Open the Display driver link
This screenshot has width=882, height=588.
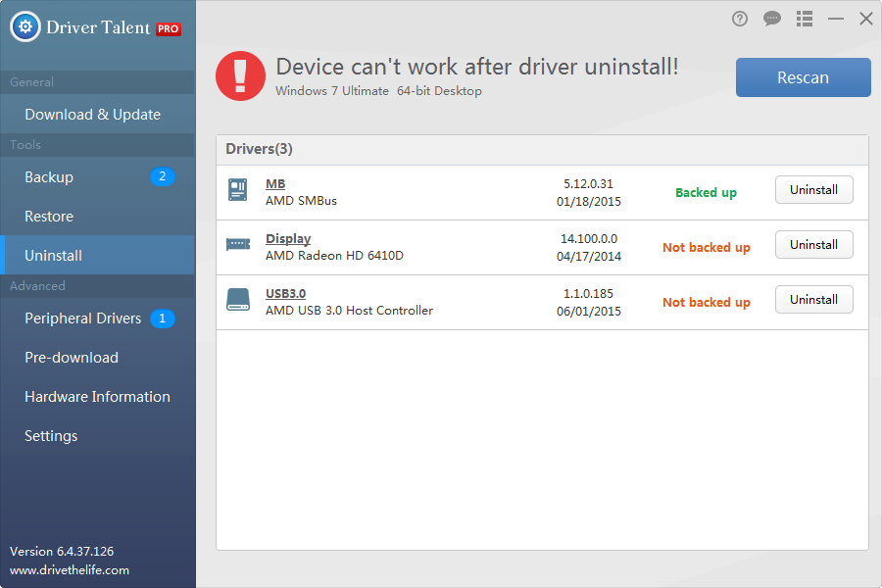288,238
